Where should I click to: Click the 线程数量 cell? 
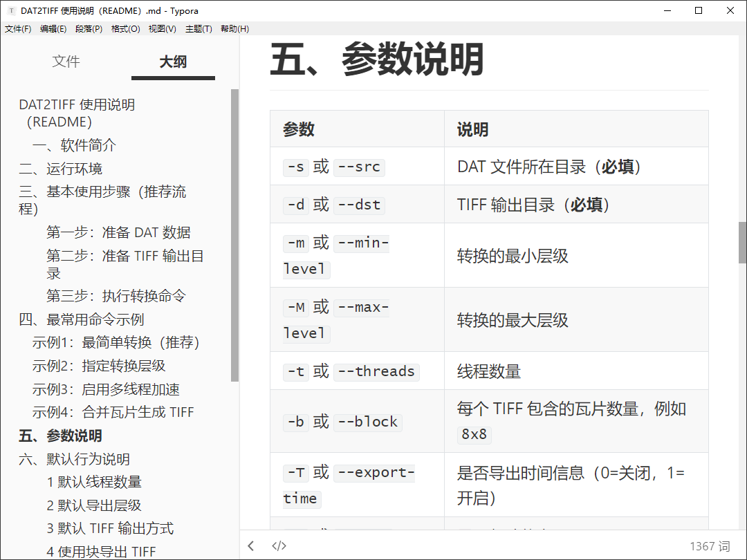pos(576,371)
